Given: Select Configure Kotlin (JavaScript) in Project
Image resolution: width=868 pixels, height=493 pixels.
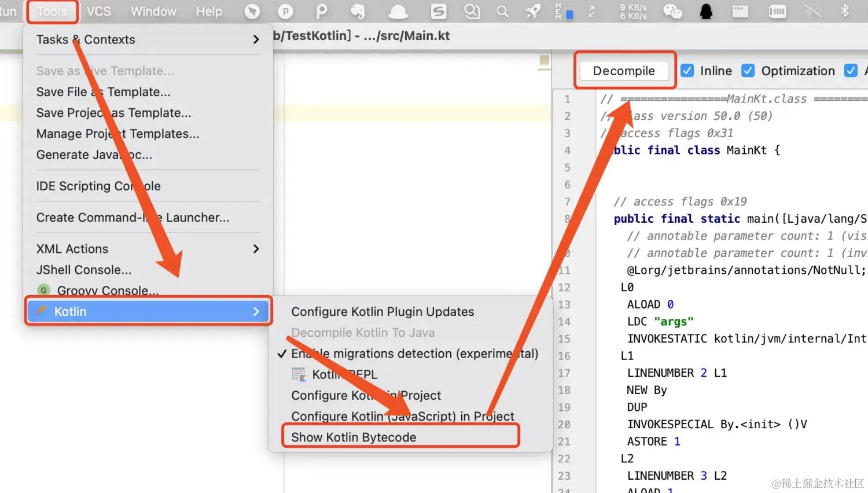Looking at the screenshot, I should 403,417.
